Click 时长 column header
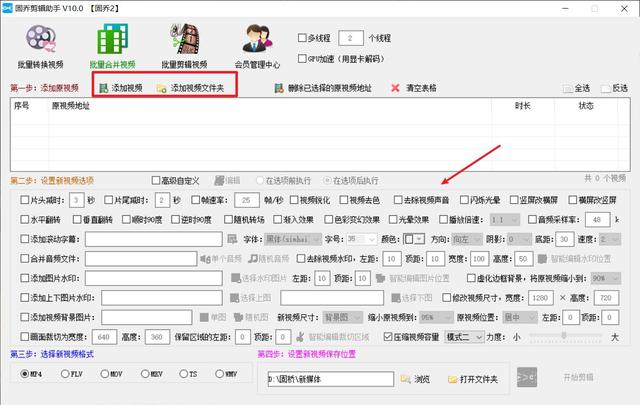 pos(522,106)
